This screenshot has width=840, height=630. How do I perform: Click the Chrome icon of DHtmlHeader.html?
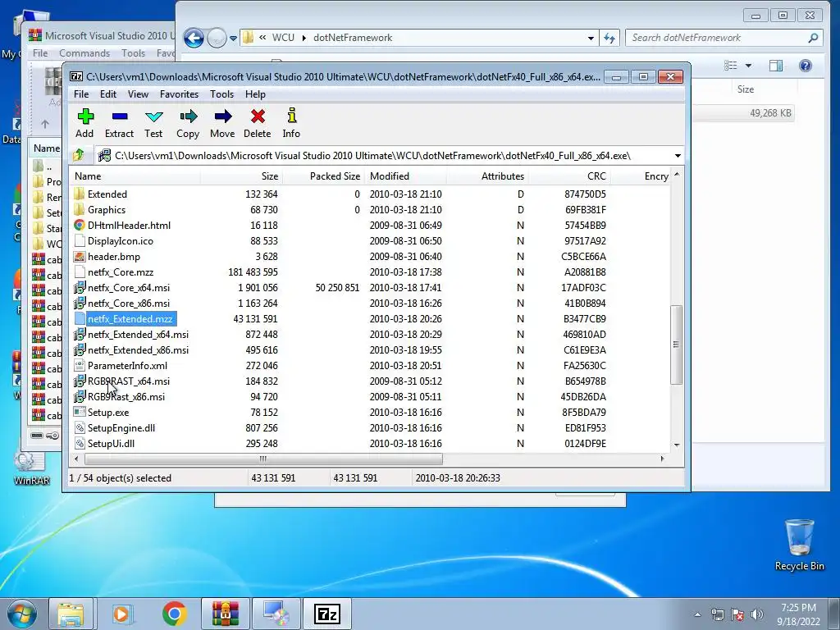[80, 225]
